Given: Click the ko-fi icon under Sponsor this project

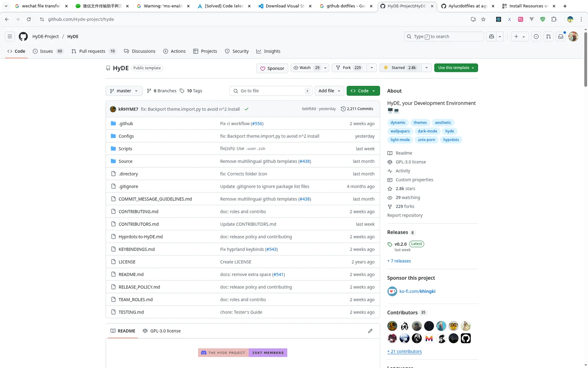Looking at the screenshot, I should (392, 291).
